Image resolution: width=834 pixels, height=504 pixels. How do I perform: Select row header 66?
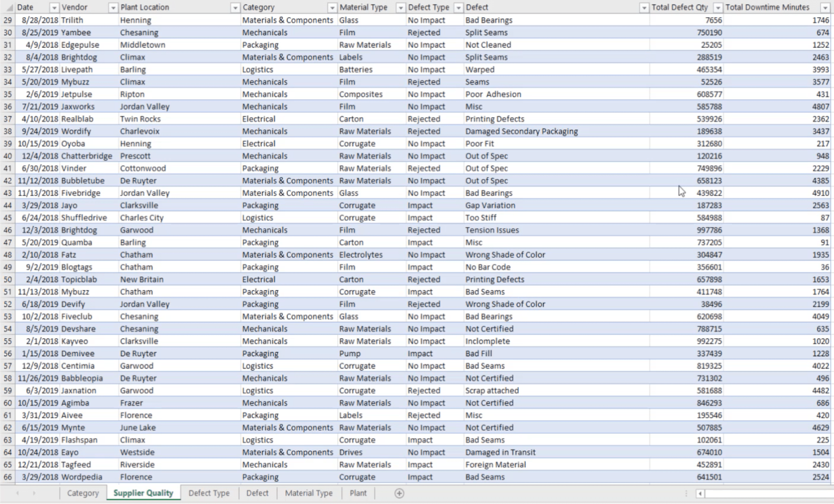[7, 477]
